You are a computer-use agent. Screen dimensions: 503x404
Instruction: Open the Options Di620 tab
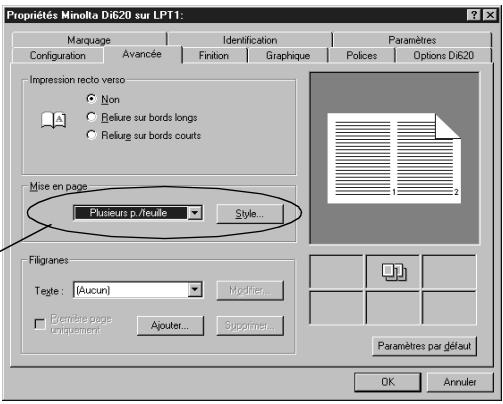click(443, 55)
